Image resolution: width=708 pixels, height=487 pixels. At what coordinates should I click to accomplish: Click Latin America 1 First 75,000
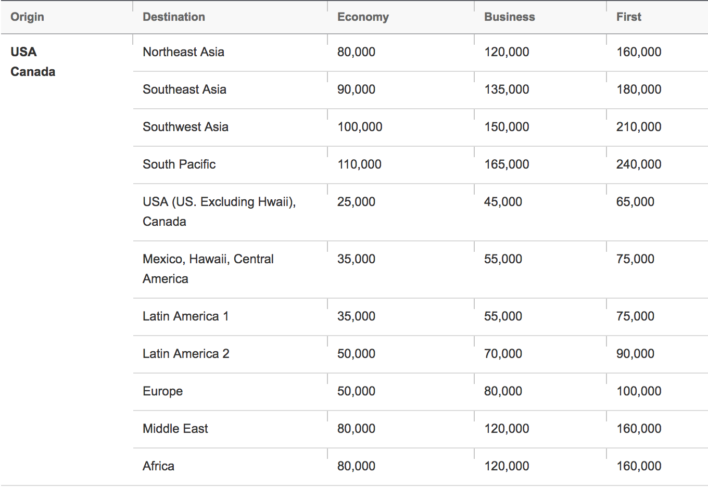(635, 316)
